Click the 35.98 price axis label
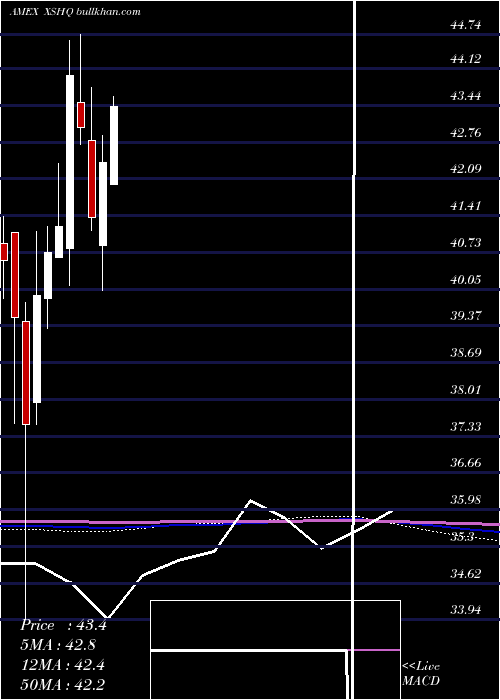 466,500
